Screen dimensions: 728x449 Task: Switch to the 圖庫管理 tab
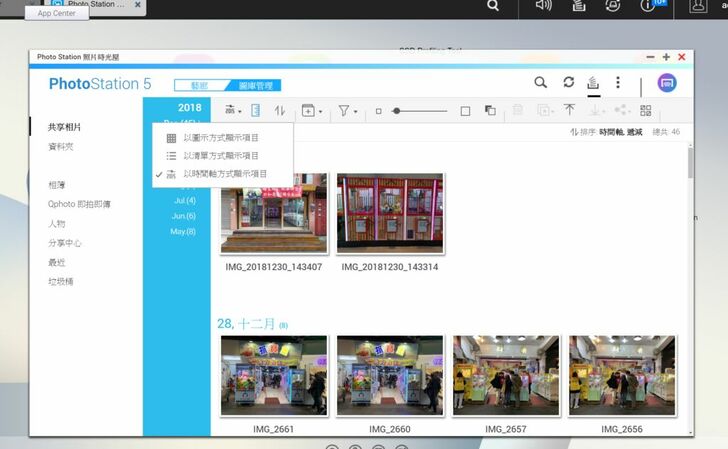pos(252,86)
